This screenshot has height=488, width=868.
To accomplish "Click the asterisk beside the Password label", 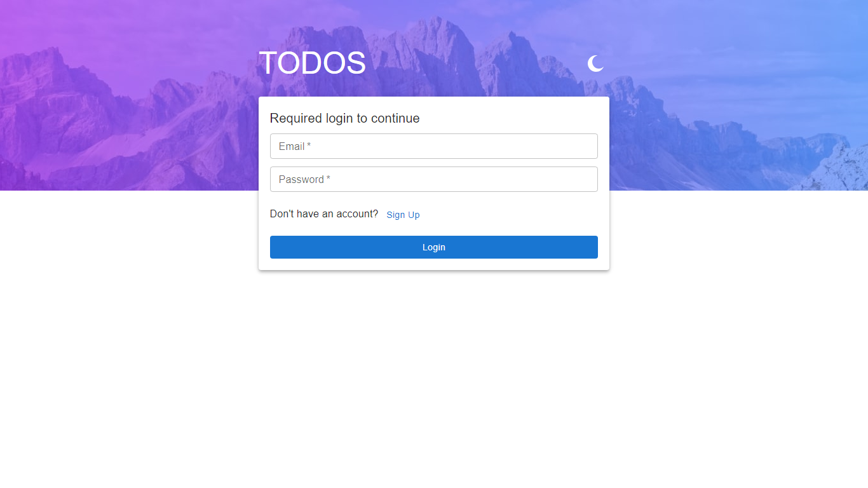I will [x=329, y=179].
